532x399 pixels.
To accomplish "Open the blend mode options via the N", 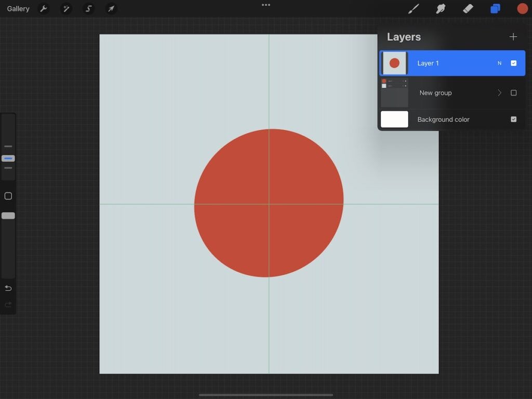I will pyautogui.click(x=499, y=63).
